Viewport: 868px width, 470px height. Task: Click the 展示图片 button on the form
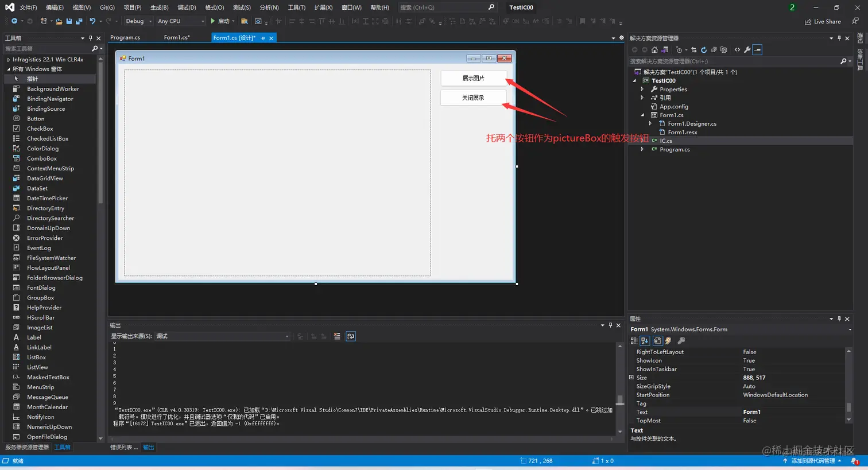[474, 78]
